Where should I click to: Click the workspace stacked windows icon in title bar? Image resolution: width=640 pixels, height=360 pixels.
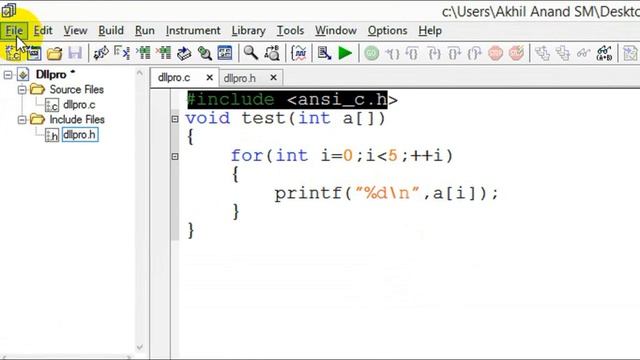(x=8, y=10)
